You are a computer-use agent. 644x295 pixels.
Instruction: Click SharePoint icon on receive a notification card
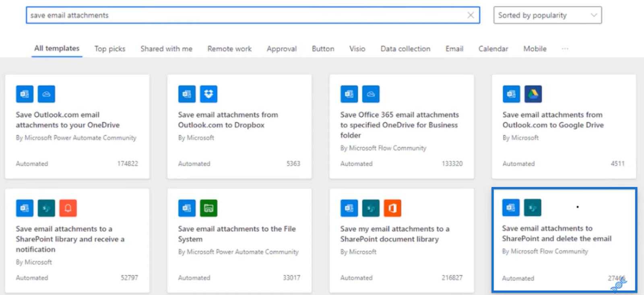point(46,208)
